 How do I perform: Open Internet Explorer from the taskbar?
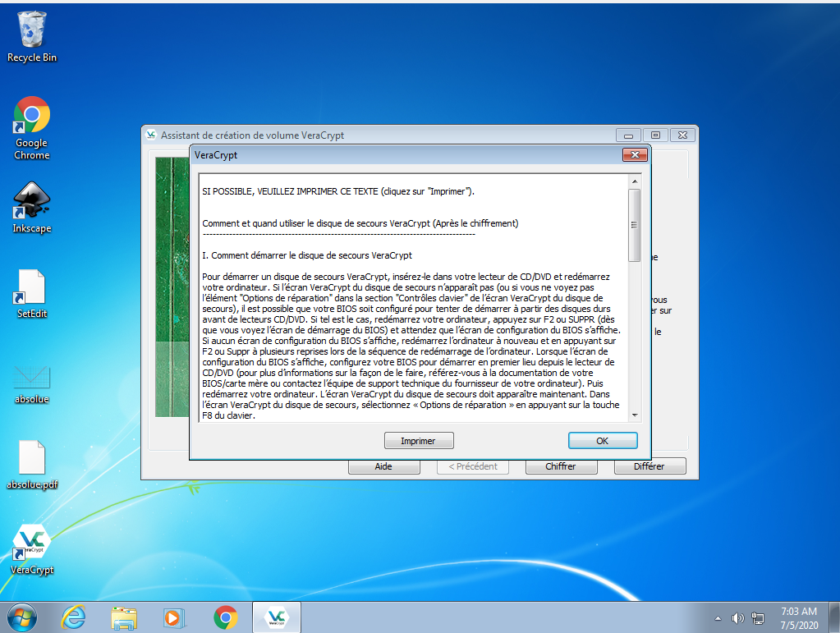click(74, 617)
